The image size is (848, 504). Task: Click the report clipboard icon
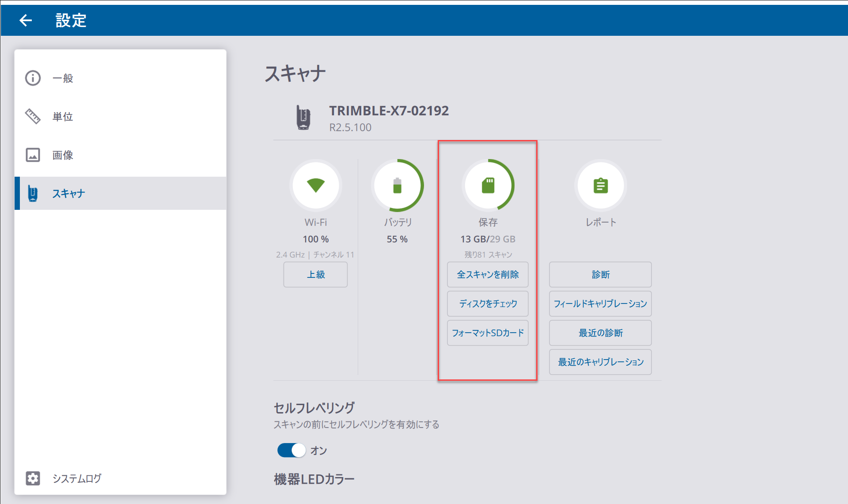pos(601,186)
